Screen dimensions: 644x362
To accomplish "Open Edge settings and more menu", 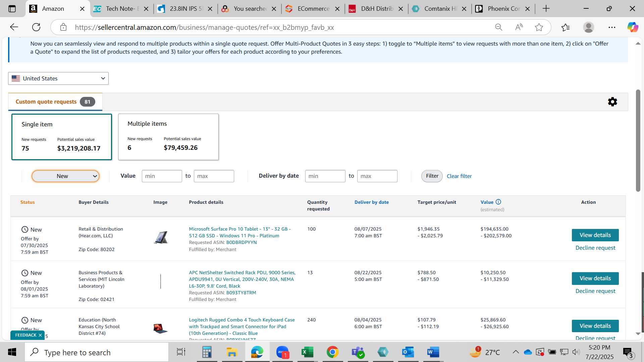I will (x=612, y=27).
